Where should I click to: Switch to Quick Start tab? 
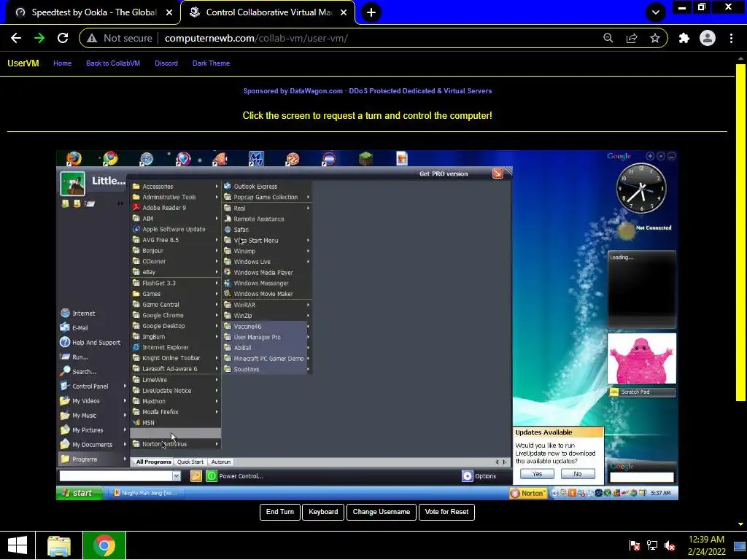[x=190, y=462]
